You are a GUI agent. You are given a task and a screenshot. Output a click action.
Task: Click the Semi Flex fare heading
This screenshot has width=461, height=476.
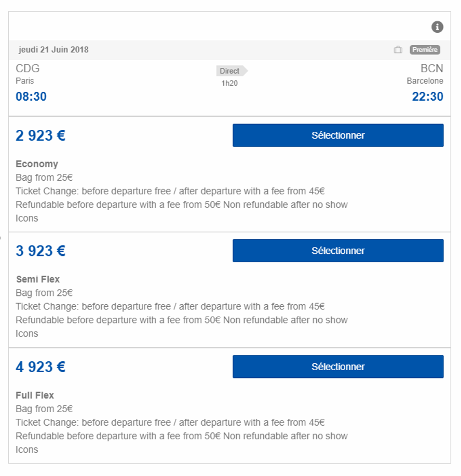click(x=38, y=279)
